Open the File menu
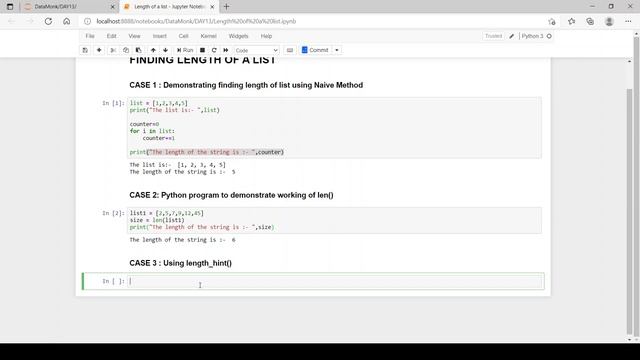The image size is (640, 360). pos(90,36)
